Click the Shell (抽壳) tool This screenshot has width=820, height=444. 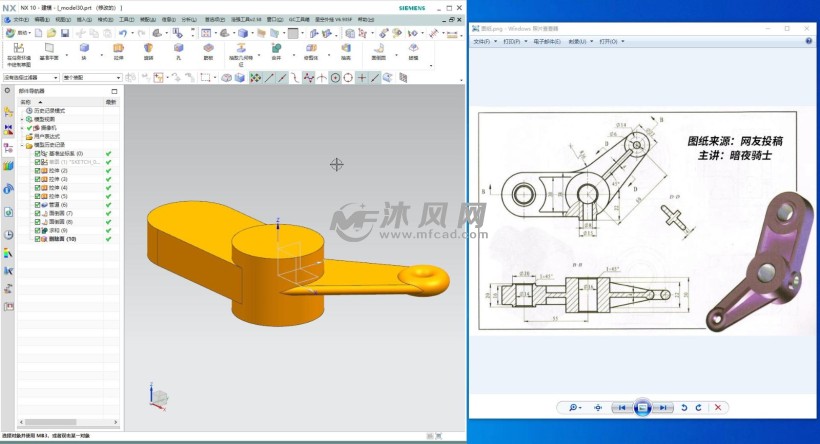click(346, 52)
